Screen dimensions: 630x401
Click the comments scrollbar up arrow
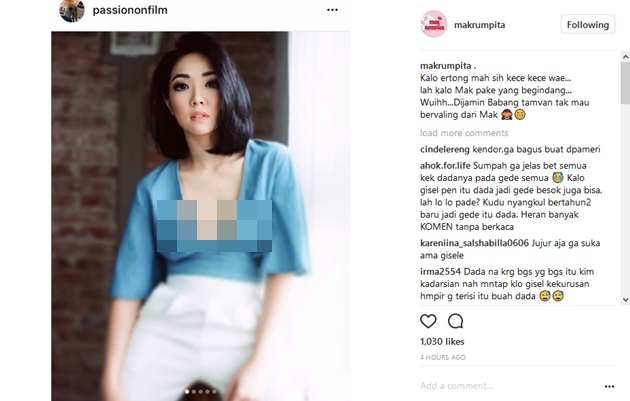tap(625, 57)
